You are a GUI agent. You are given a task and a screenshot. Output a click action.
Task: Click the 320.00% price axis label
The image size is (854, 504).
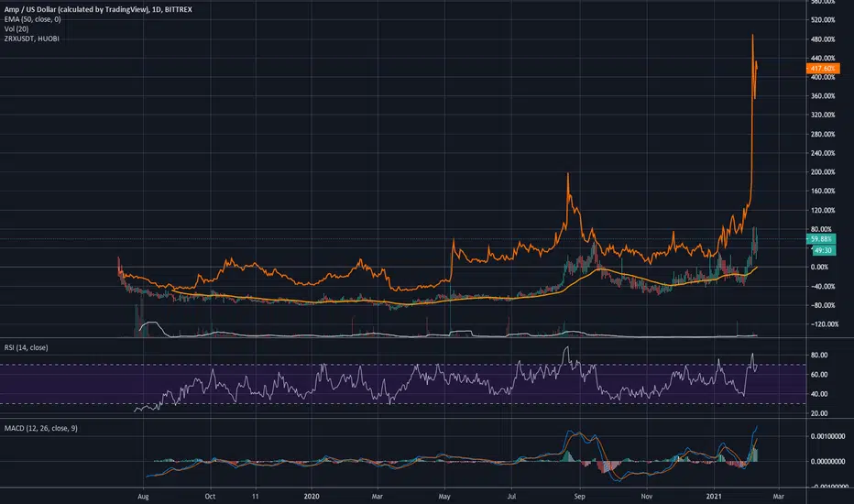coord(823,115)
